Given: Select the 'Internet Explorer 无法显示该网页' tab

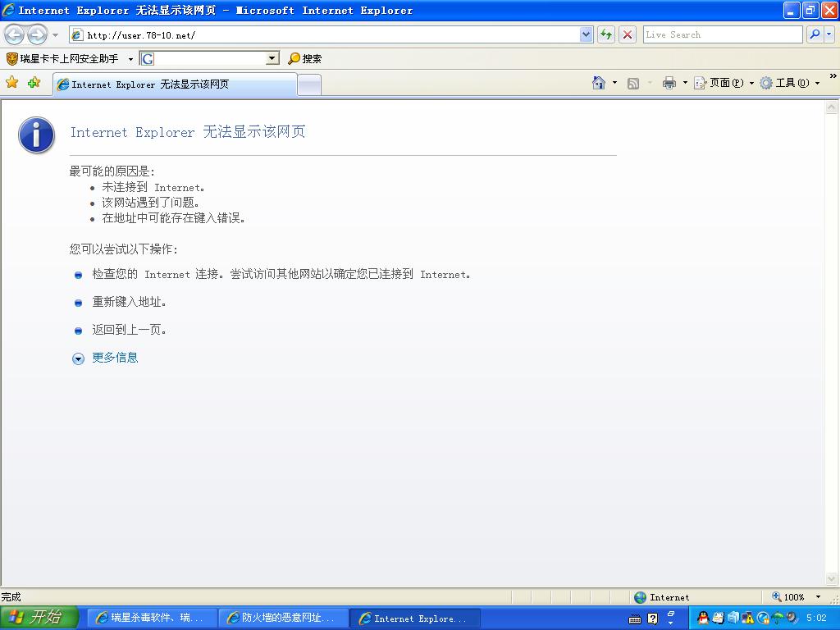Looking at the screenshot, I should tap(175, 84).
